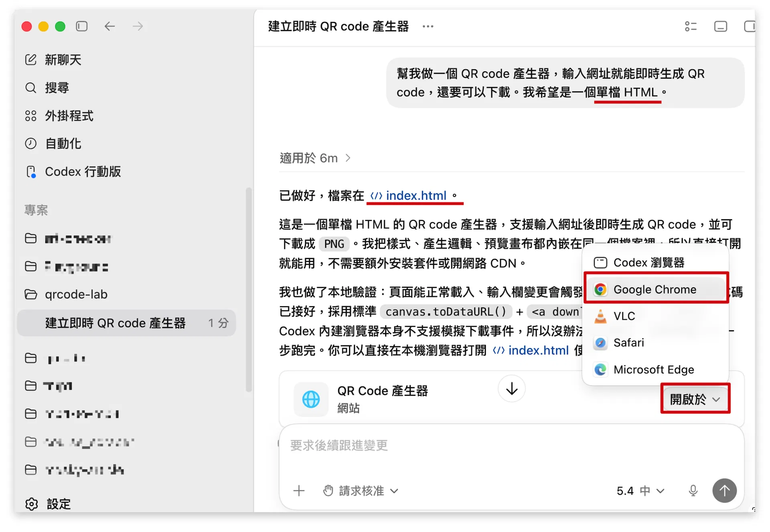
Task: Select the 建立即時 QR code 產生器 chat
Action: pyautogui.click(x=126, y=323)
